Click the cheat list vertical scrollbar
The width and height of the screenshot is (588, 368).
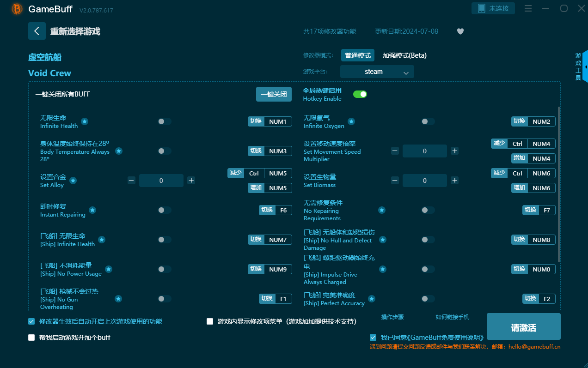tap(559, 185)
